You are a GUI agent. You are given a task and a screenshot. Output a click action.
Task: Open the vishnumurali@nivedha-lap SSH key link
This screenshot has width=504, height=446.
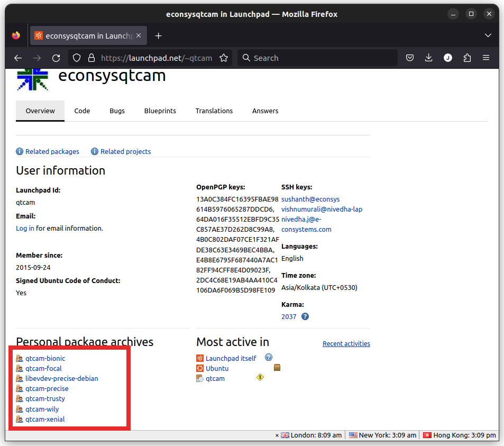click(322, 210)
